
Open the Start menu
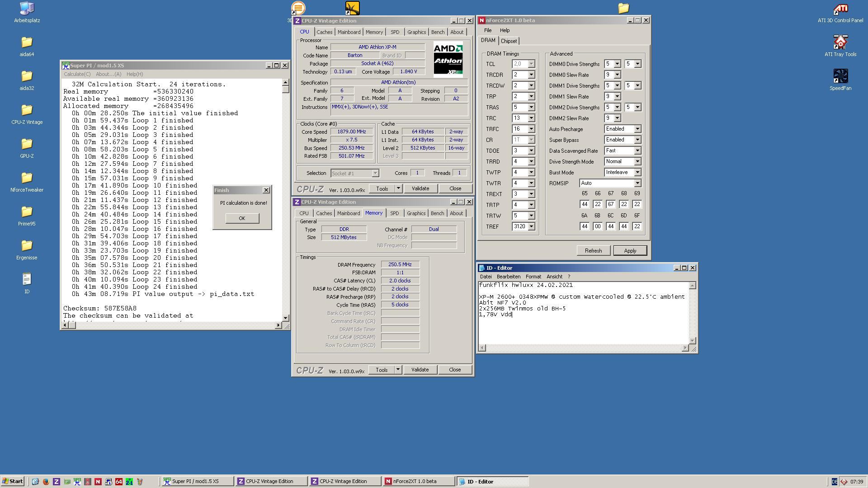[12, 481]
